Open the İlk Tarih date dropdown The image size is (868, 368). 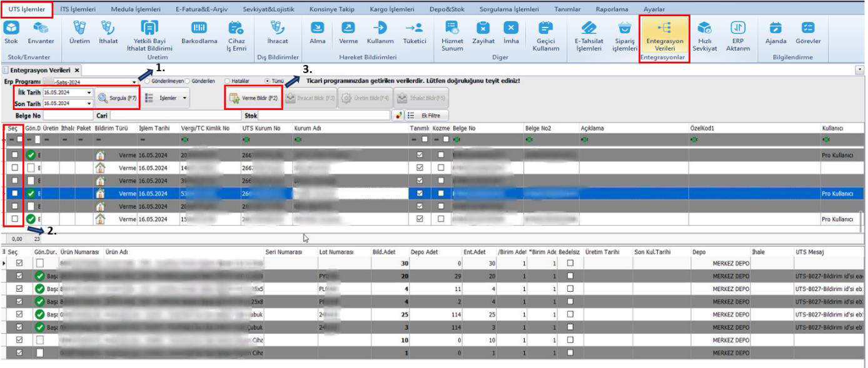(89, 92)
